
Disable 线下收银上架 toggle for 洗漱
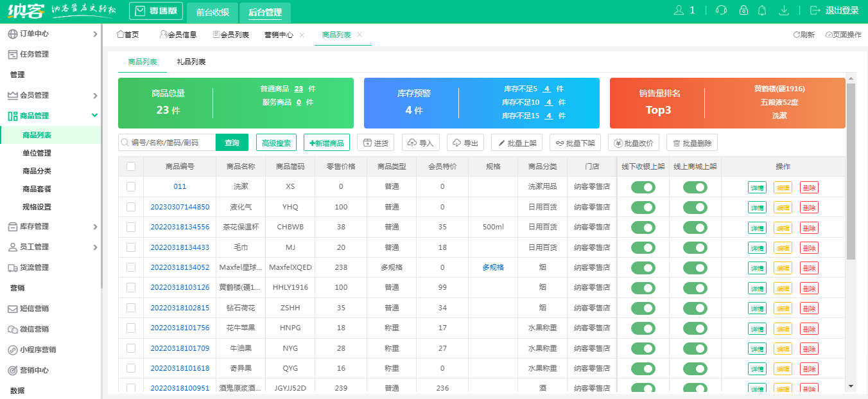(x=644, y=186)
